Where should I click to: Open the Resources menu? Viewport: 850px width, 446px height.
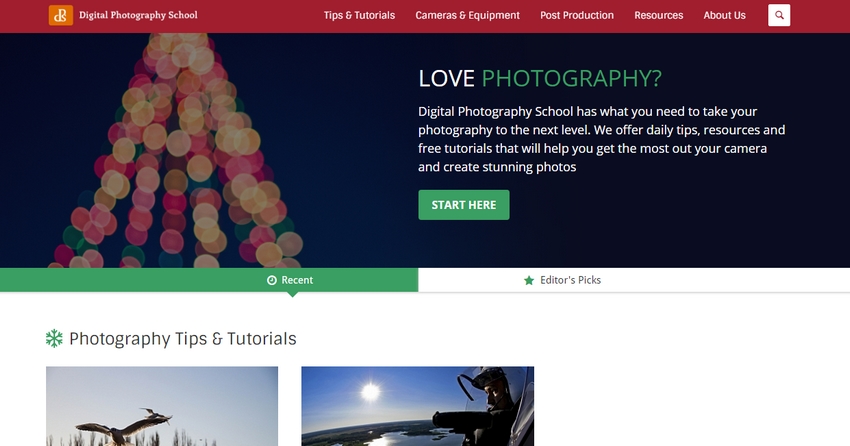point(659,15)
